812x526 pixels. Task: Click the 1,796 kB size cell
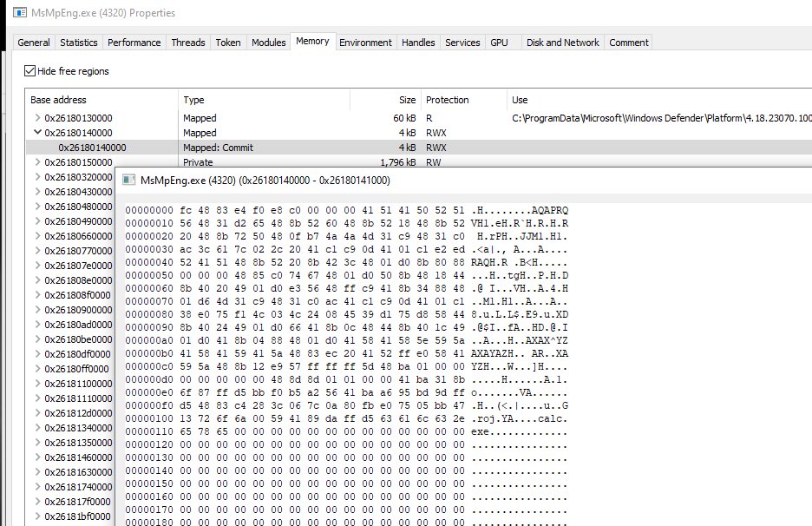click(397, 162)
